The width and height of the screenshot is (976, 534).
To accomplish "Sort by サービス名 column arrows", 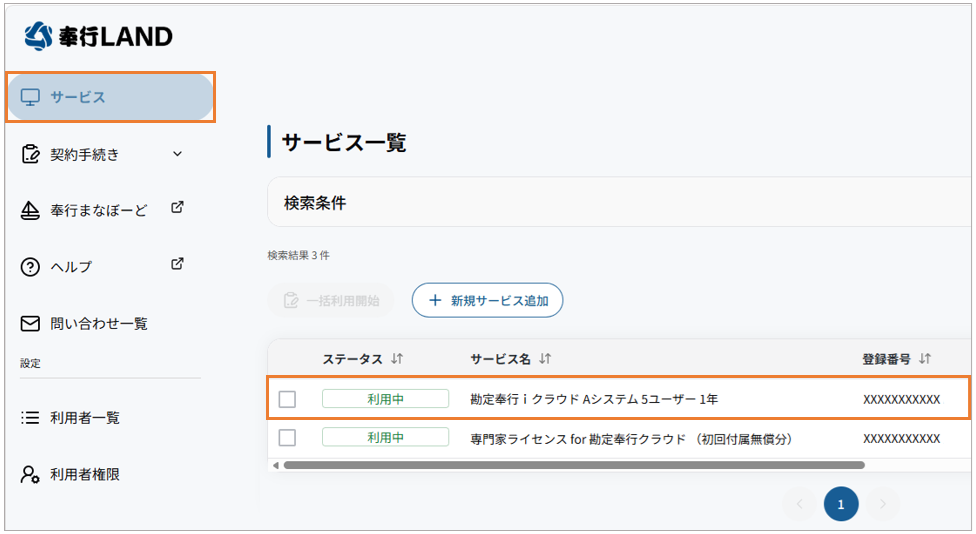I will [545, 358].
